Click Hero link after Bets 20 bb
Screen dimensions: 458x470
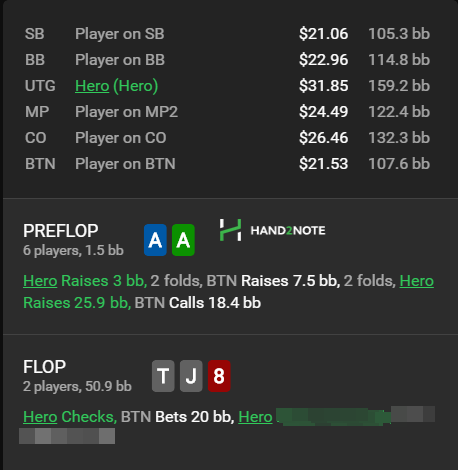(x=255, y=417)
